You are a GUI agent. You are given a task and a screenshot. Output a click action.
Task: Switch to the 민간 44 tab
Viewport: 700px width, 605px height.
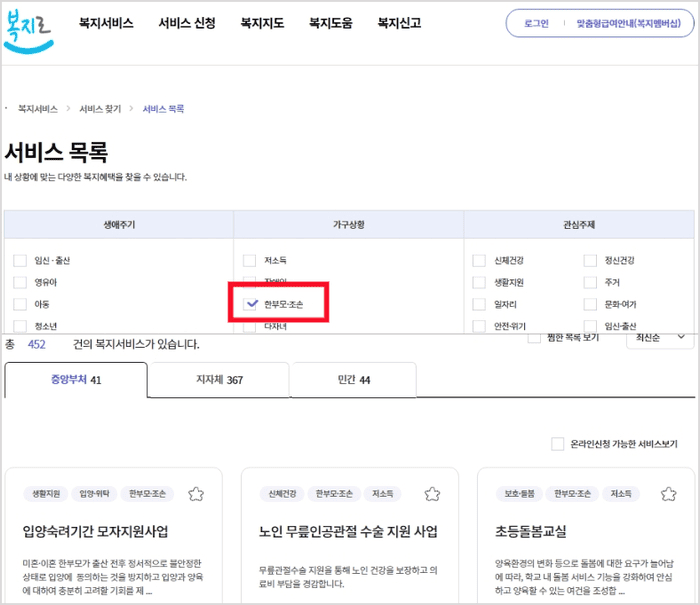click(x=354, y=380)
